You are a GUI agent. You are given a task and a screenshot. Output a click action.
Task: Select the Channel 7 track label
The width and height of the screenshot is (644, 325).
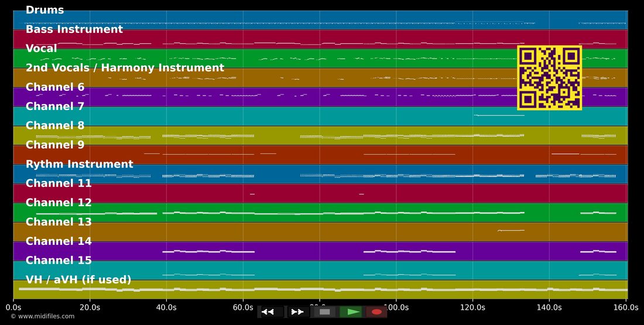click(x=55, y=107)
